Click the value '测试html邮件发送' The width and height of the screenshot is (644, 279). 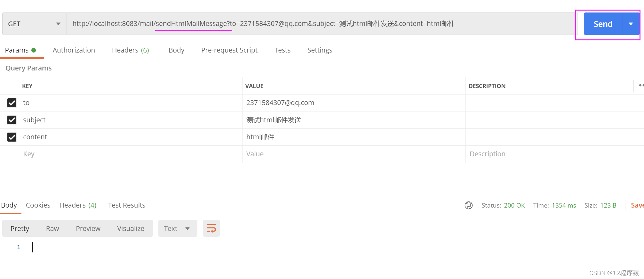tap(274, 120)
